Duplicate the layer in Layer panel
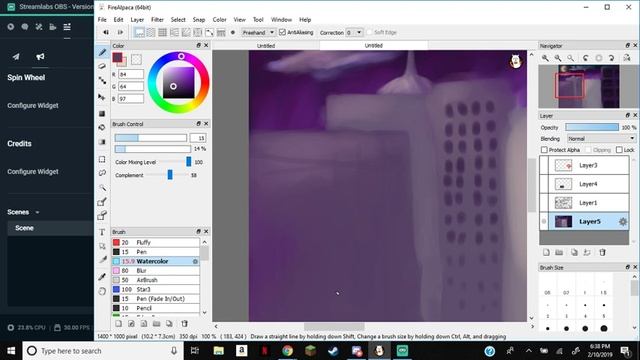 [x=574, y=253]
